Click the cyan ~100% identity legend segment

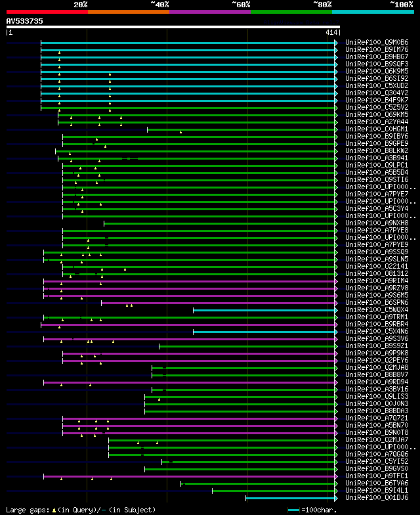click(x=373, y=12)
